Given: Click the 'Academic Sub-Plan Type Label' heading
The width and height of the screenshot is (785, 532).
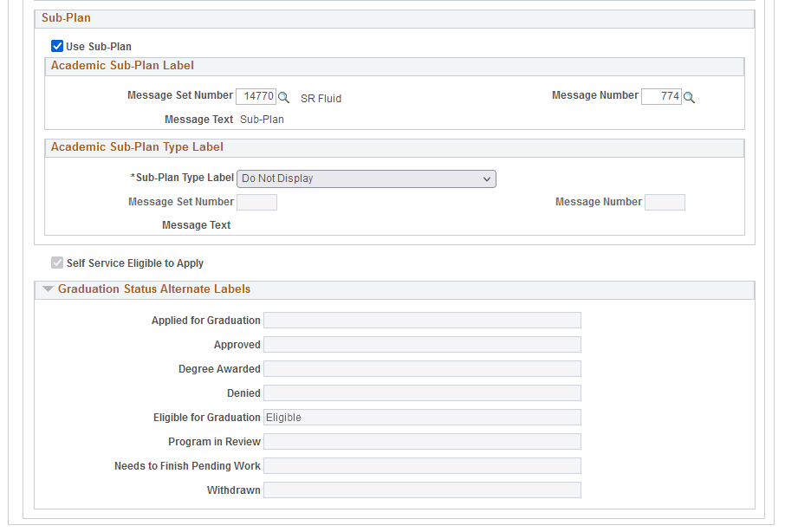Looking at the screenshot, I should 137,147.
